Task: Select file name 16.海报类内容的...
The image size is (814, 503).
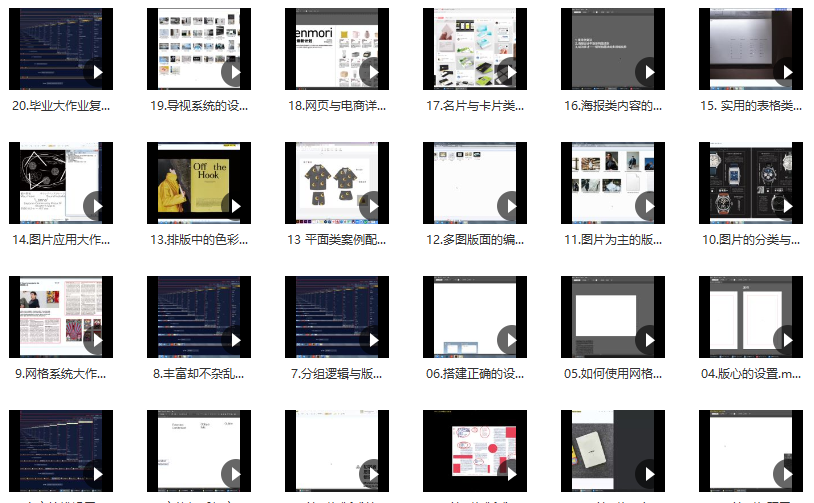Action: [613, 106]
